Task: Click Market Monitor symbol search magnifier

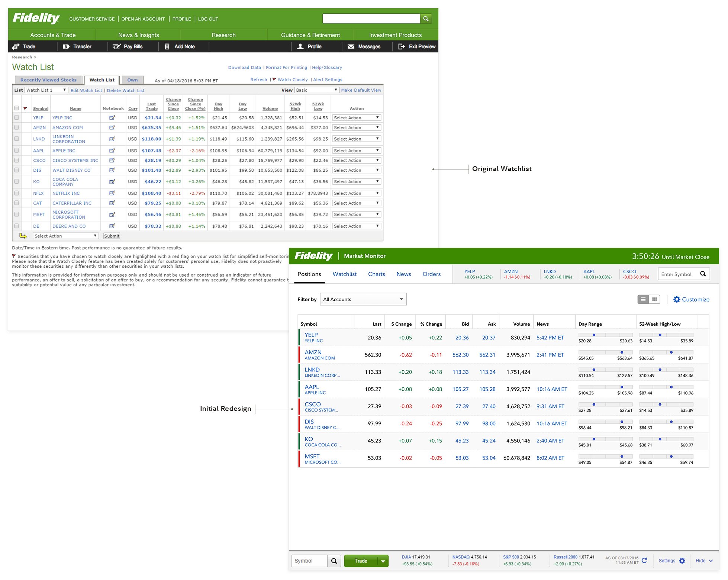Action: [703, 274]
